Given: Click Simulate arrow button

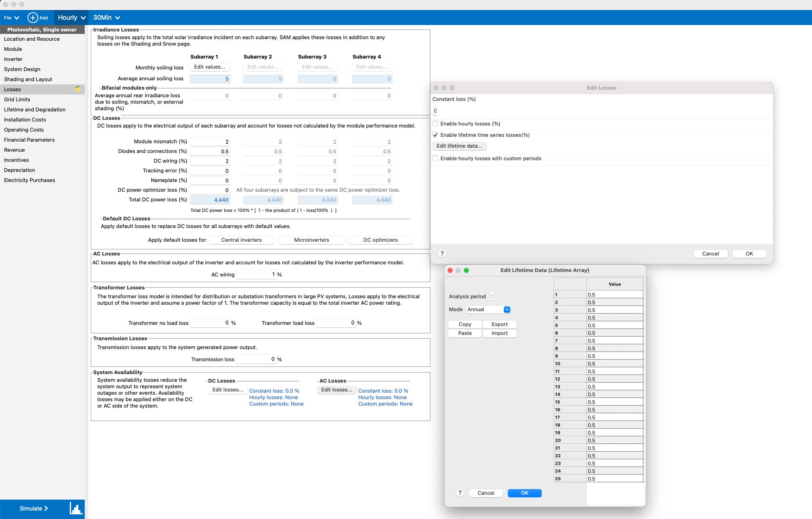Looking at the screenshot, I should tap(34, 509).
